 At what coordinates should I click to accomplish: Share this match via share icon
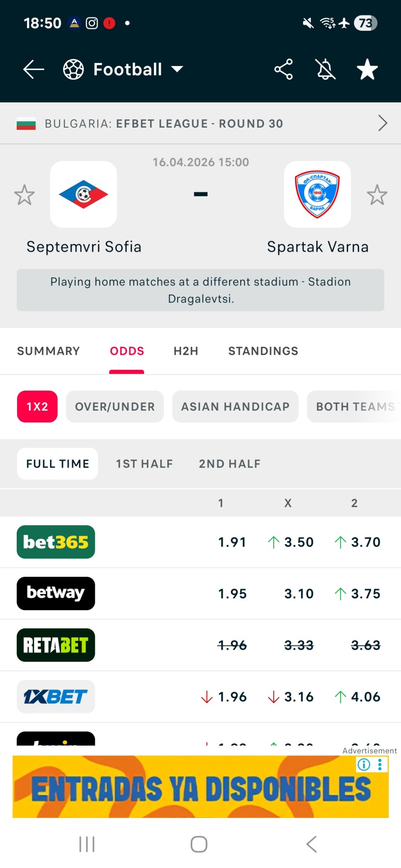284,69
